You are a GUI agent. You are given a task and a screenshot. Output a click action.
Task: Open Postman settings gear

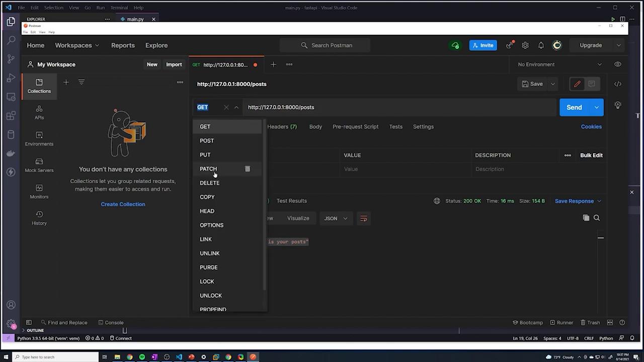point(525,45)
